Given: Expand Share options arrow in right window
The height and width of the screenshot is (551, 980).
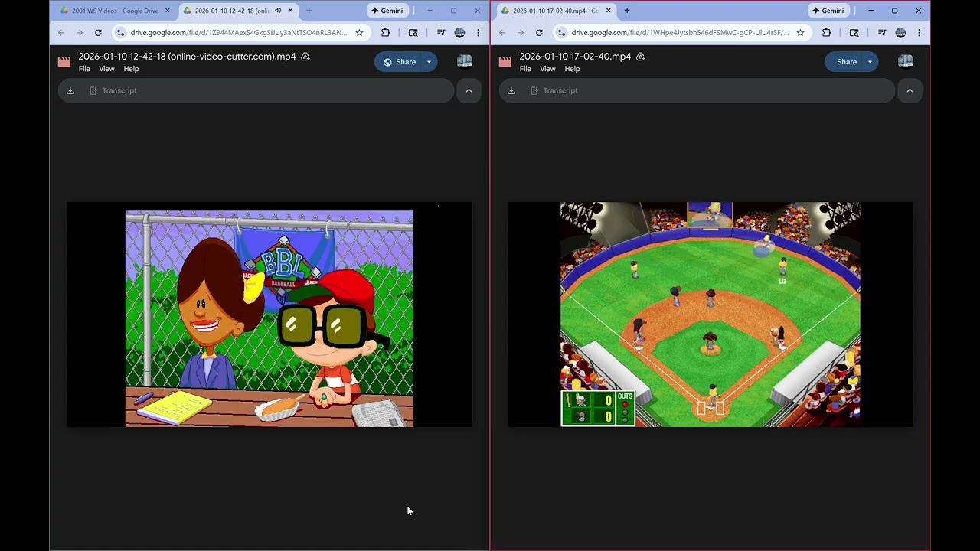Looking at the screenshot, I should [870, 62].
